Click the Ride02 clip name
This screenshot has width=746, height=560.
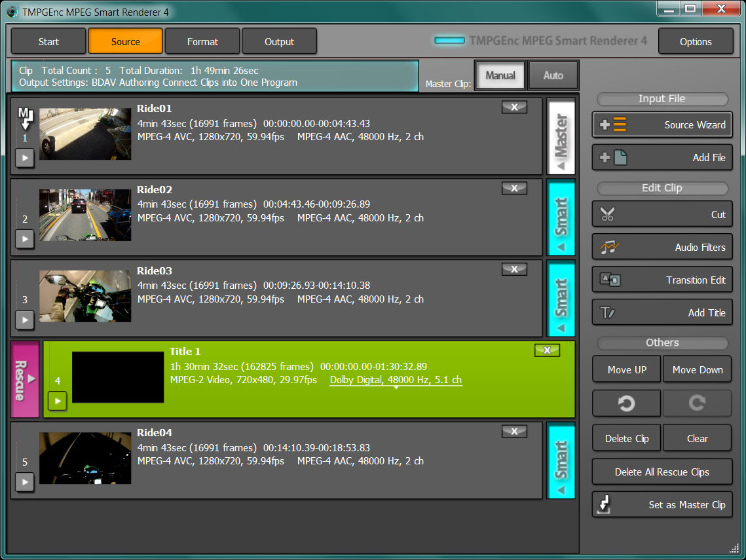coord(154,189)
